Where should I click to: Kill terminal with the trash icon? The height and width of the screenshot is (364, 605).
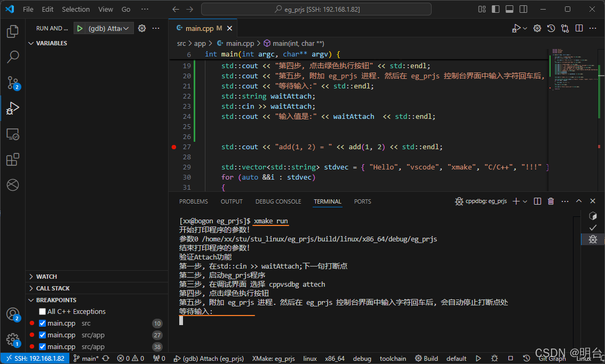coord(551,201)
